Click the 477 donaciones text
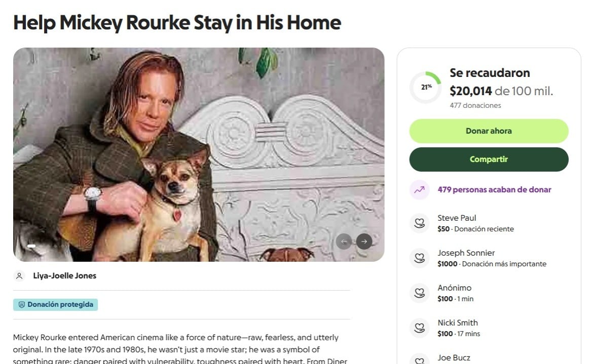This screenshot has height=364, width=592. pos(474,105)
